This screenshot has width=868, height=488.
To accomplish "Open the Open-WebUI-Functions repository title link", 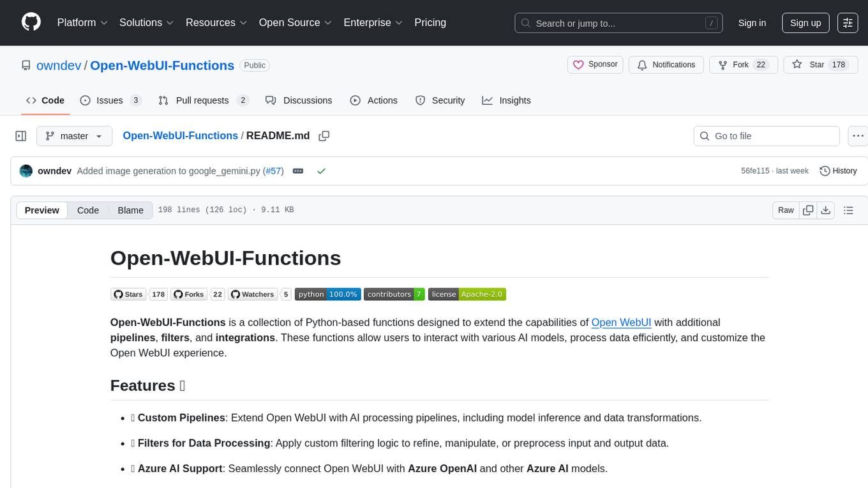I will [162, 65].
